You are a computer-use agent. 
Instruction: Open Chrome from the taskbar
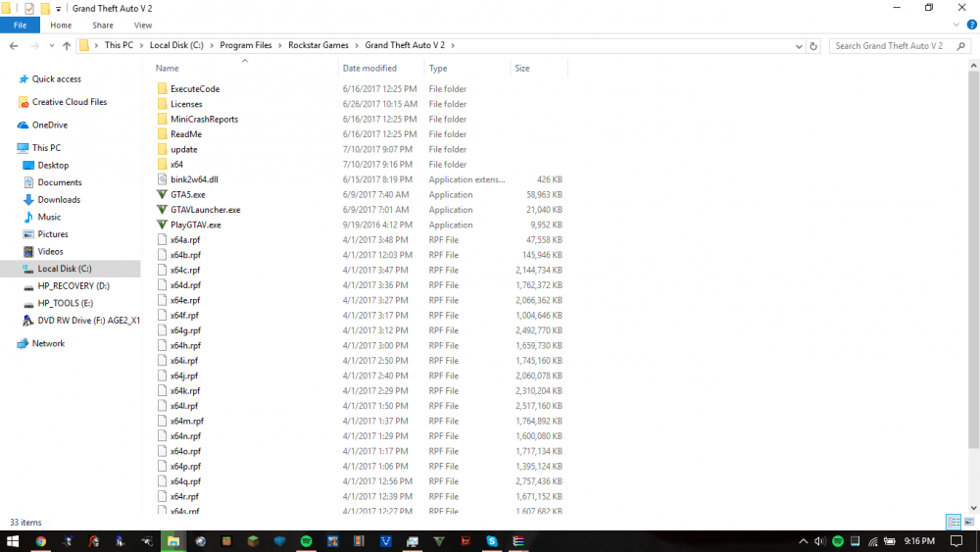coord(40,541)
